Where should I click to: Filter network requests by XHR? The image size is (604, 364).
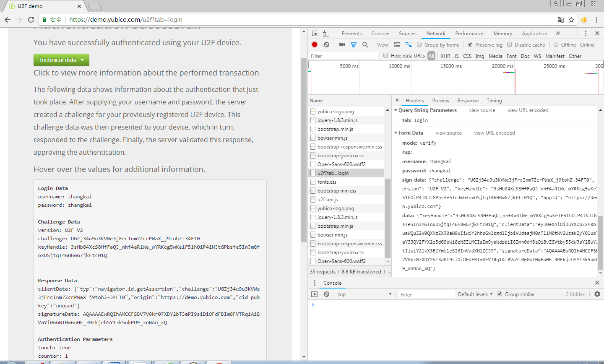(x=445, y=56)
